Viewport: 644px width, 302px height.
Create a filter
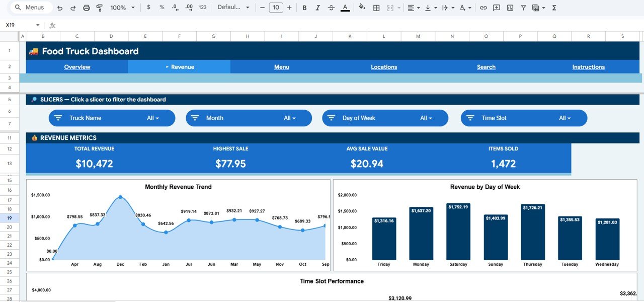coord(523,8)
